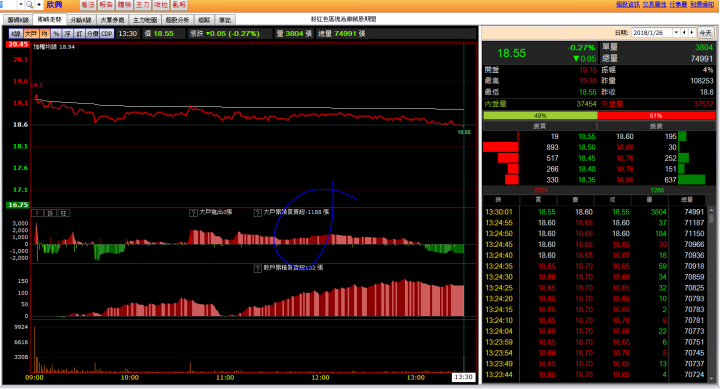Click the 註 note box in indicator panel
Viewport: 720px width, 389px height.
point(64,213)
